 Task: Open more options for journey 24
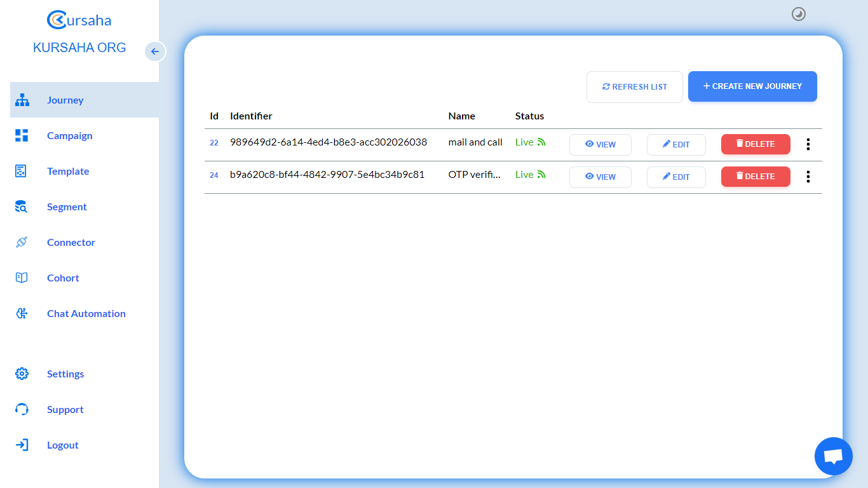pyautogui.click(x=808, y=177)
